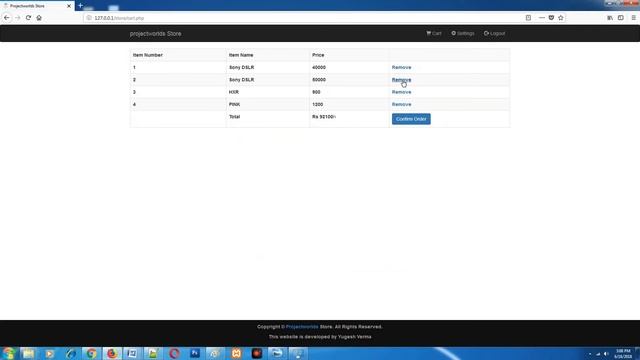Open Opera browser from the taskbar
The width and height of the screenshot is (640, 360).
174,353
